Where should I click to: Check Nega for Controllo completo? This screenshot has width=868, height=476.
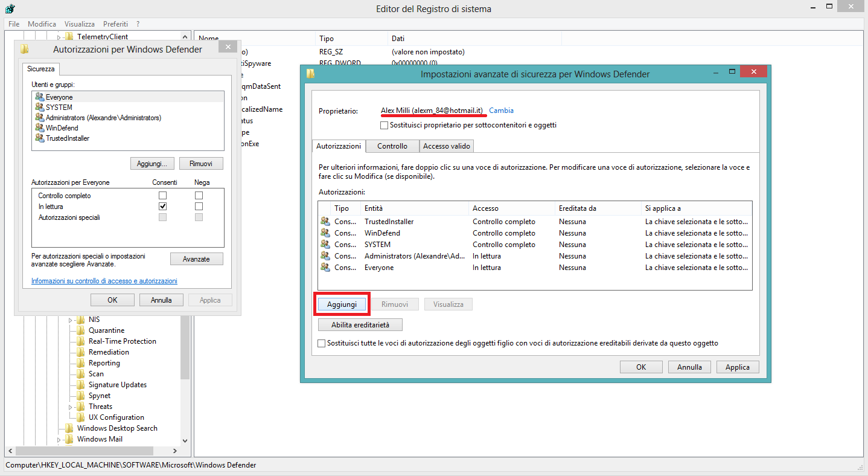(x=199, y=196)
